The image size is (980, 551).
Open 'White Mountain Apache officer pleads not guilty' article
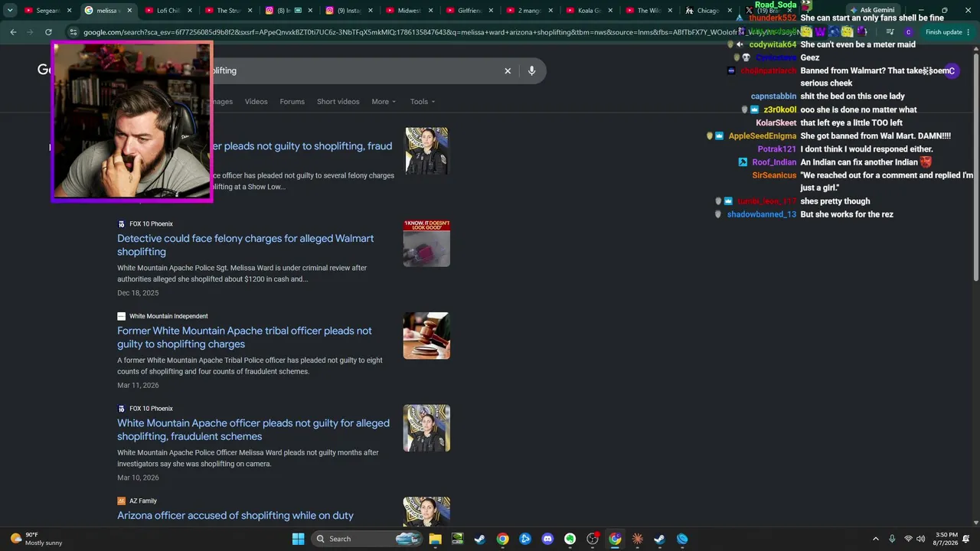point(253,430)
